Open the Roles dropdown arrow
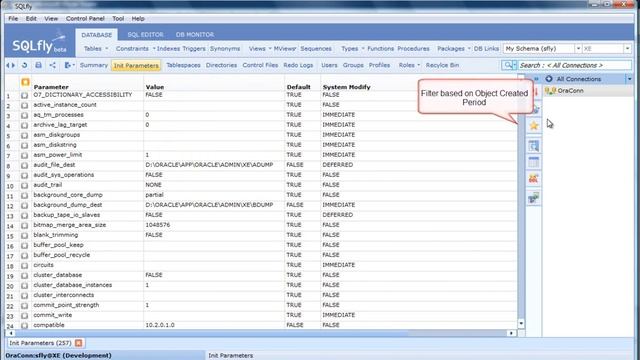Viewport: 640px width, 360px height. (x=418, y=65)
